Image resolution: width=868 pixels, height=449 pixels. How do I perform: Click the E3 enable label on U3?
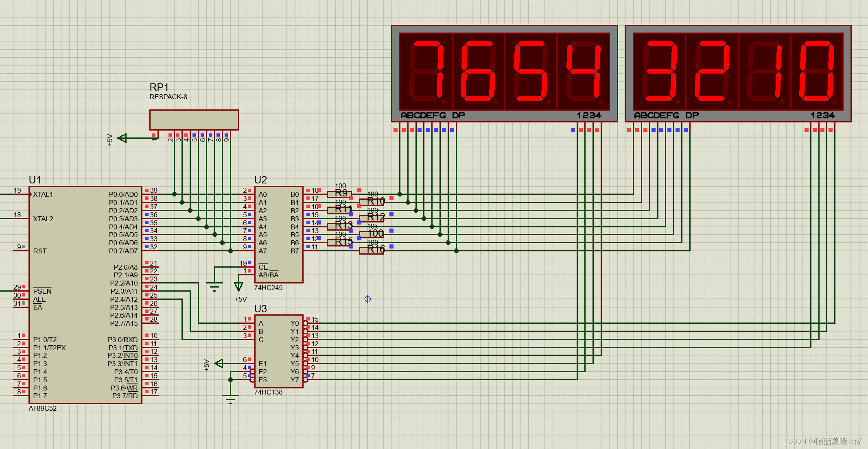click(263, 380)
